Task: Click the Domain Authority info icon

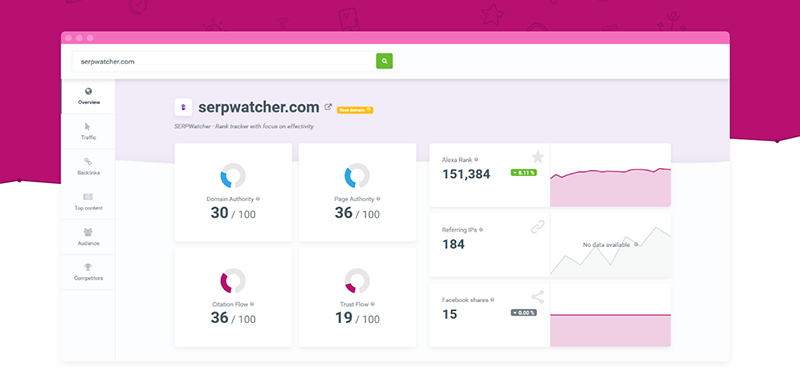Action: point(258,199)
